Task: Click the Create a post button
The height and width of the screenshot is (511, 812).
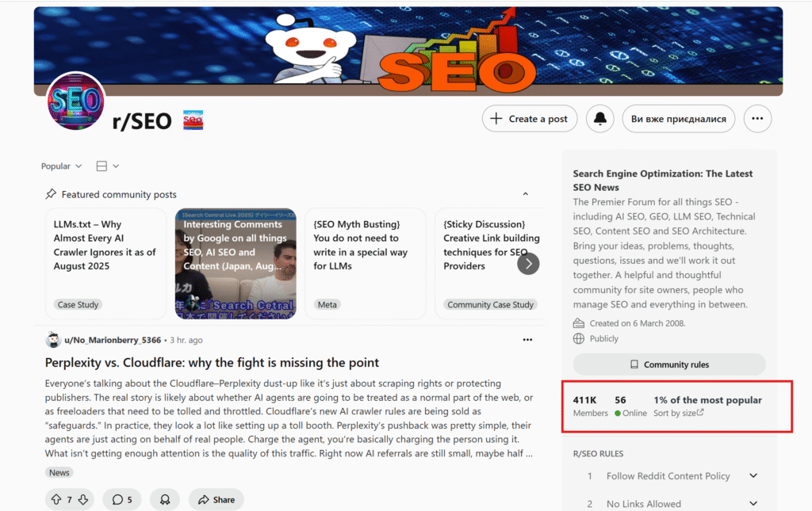Action: click(x=529, y=118)
